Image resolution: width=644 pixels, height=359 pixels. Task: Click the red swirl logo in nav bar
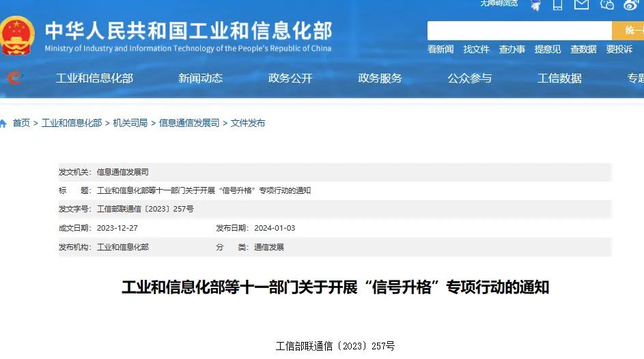pyautogui.click(x=14, y=78)
